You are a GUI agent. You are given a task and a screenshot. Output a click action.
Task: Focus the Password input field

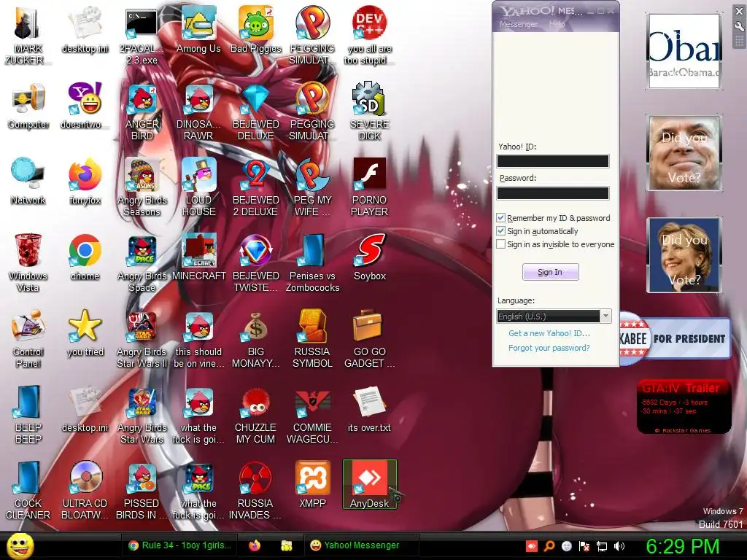pyautogui.click(x=553, y=192)
